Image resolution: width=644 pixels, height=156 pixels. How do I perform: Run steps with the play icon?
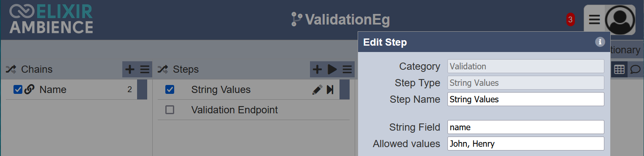(332, 69)
